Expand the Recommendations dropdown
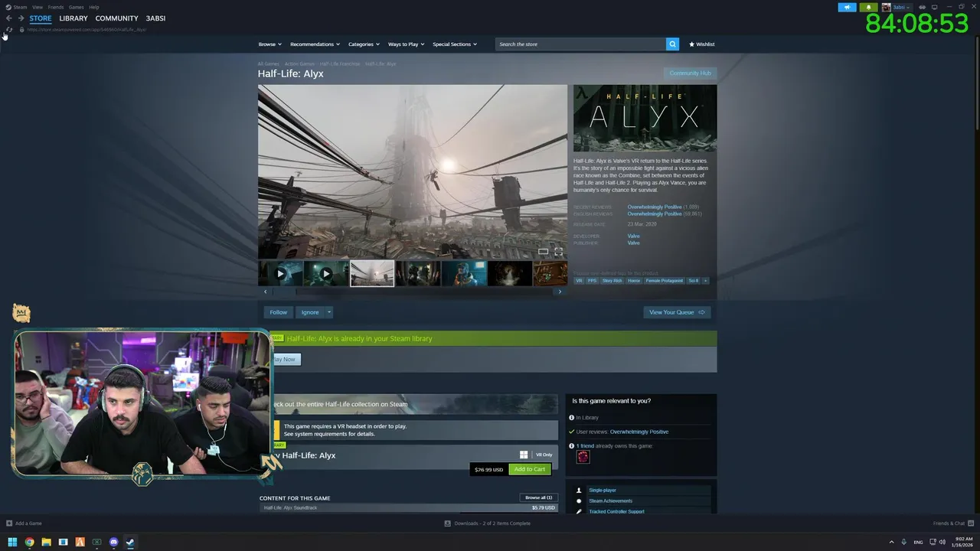Screen dimensions: 980x551 (x=315, y=44)
